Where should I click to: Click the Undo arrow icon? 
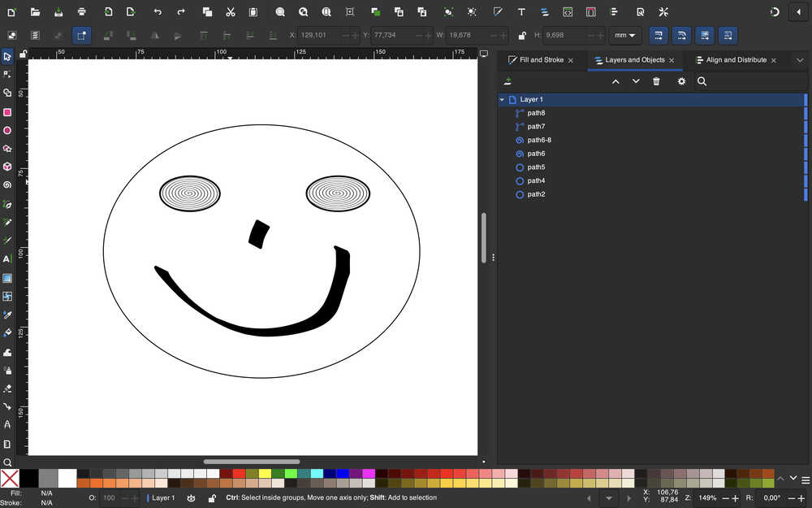point(158,12)
